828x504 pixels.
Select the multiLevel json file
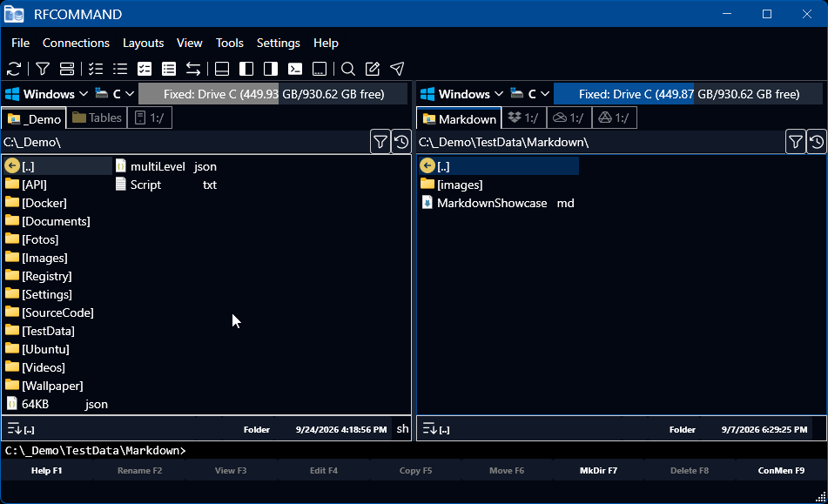pyautogui.click(x=167, y=166)
